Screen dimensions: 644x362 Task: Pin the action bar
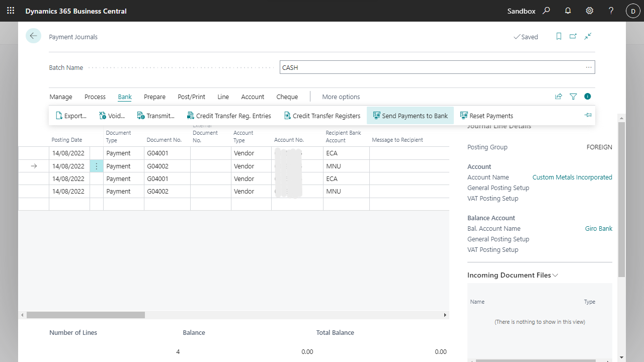(588, 116)
